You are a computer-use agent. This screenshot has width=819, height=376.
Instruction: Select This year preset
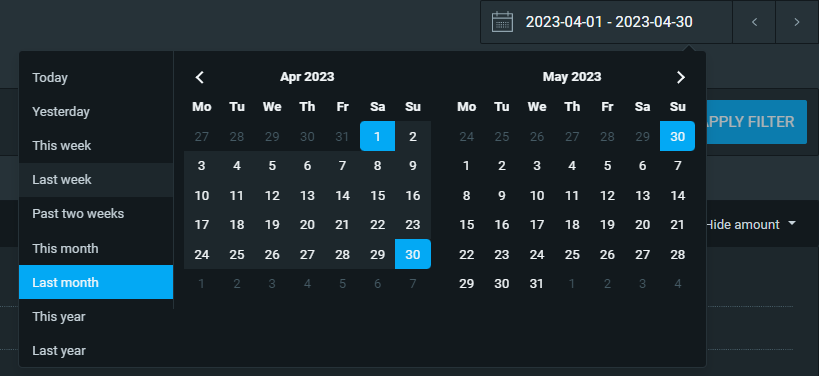tap(96, 316)
